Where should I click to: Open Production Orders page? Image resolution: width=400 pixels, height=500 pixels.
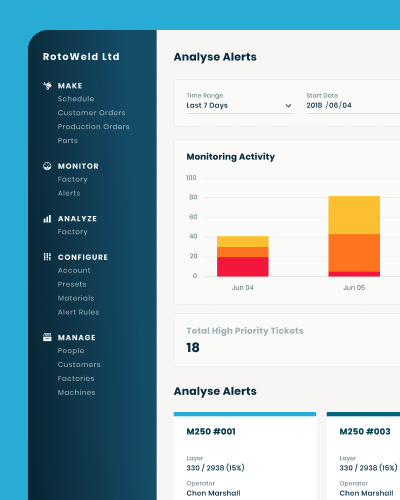(x=94, y=127)
